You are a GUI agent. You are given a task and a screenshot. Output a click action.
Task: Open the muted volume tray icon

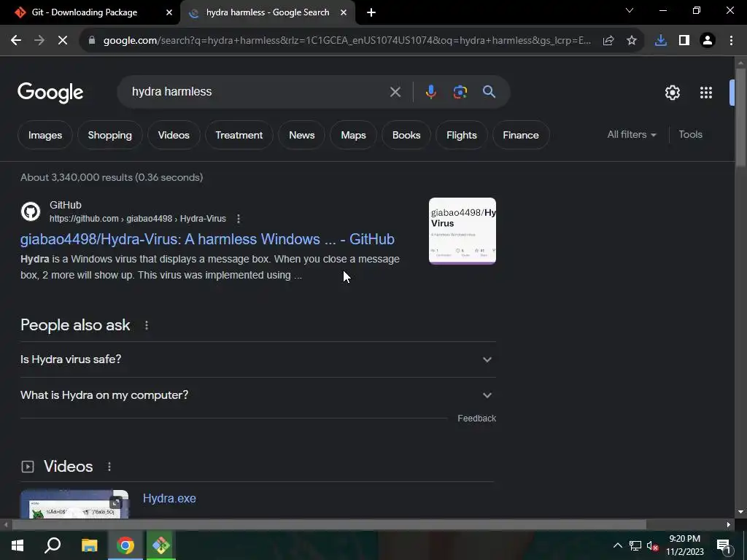coord(652,545)
